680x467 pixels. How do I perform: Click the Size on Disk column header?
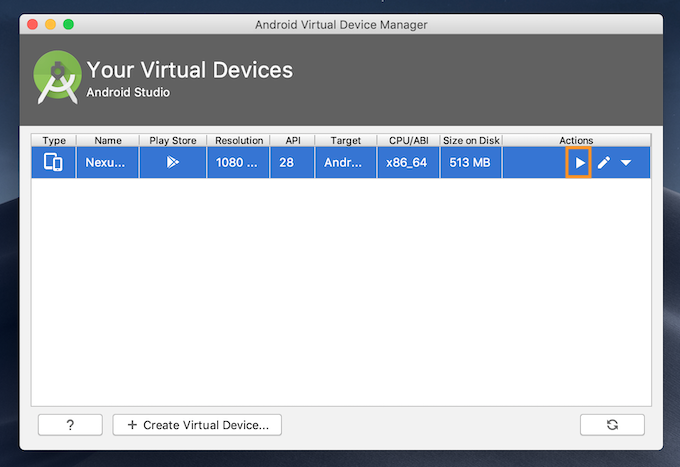pyautogui.click(x=471, y=140)
